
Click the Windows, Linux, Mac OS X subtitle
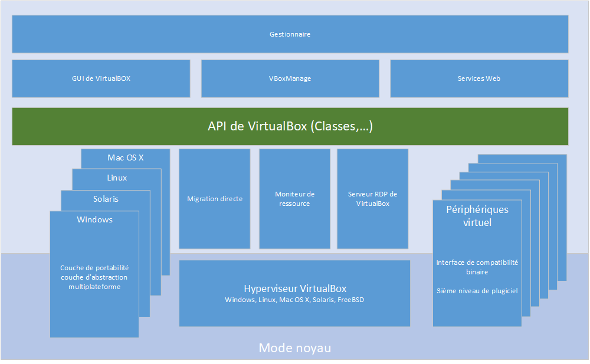[x=294, y=300]
